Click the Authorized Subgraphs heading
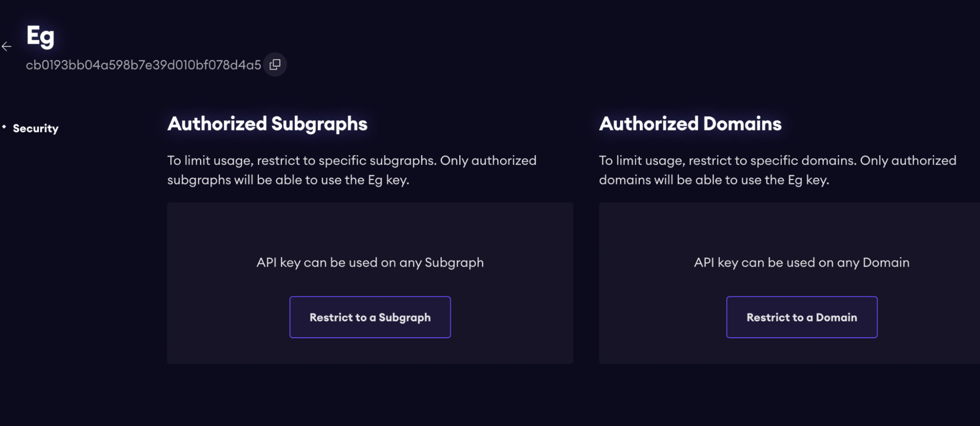 click(267, 124)
